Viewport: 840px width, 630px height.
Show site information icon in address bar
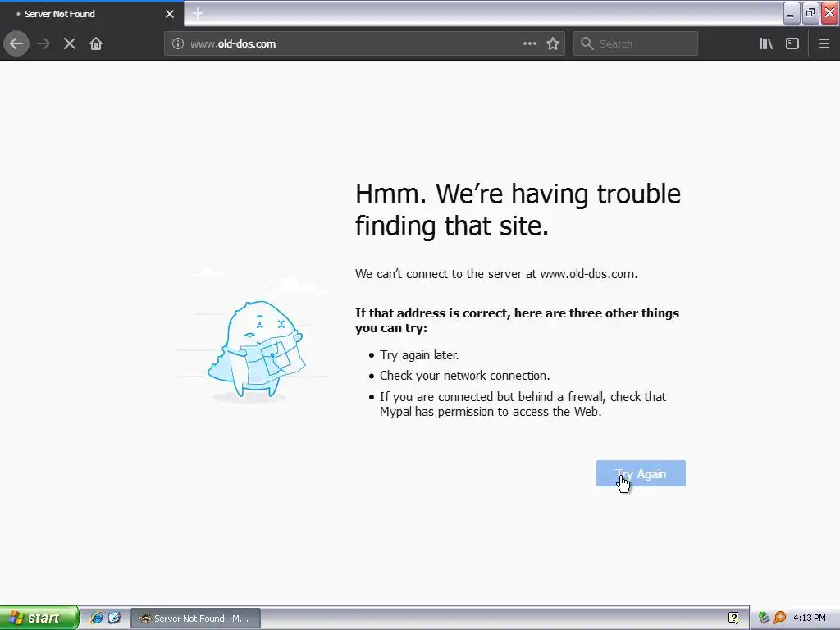[178, 44]
